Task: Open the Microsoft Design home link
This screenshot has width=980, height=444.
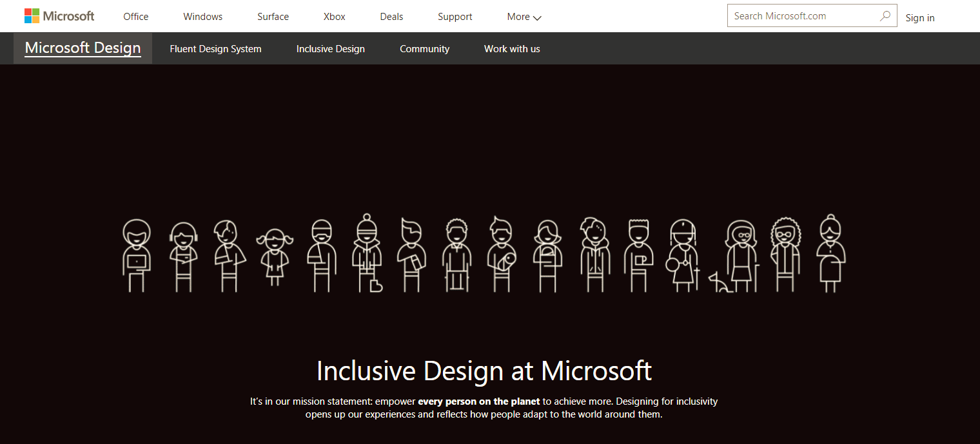Action: pyautogui.click(x=83, y=48)
